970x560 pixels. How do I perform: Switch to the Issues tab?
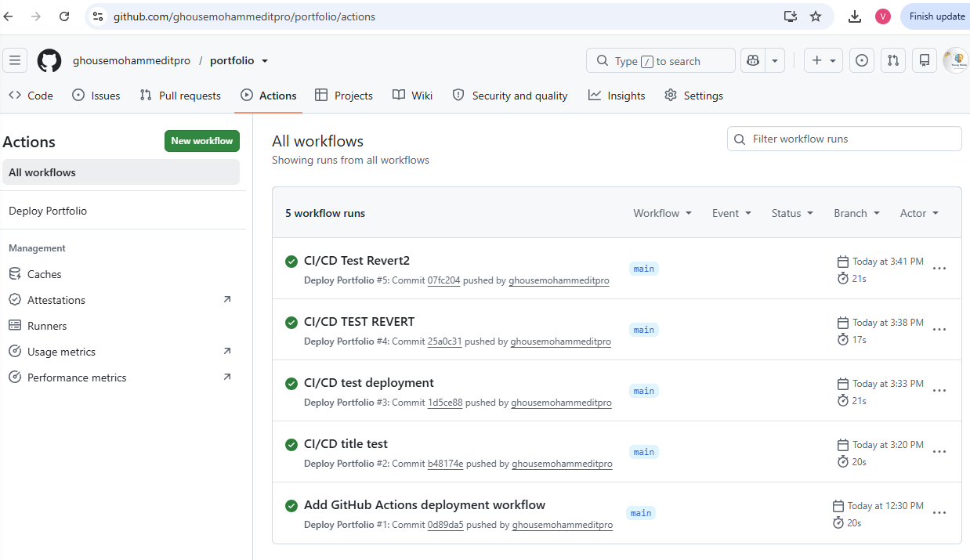[x=96, y=96]
